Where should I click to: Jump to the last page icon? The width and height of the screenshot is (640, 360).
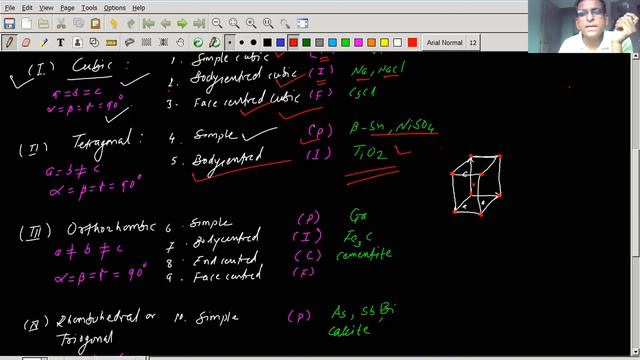199,23
